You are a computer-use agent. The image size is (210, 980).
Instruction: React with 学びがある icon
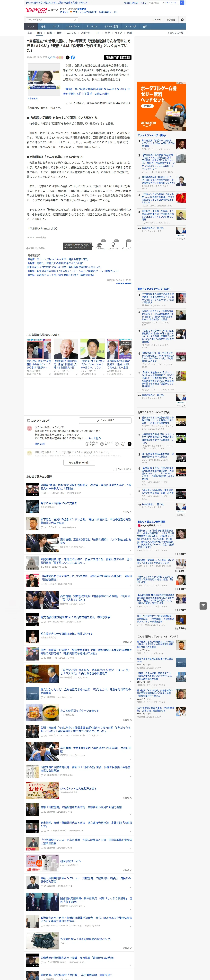tap(100, 245)
